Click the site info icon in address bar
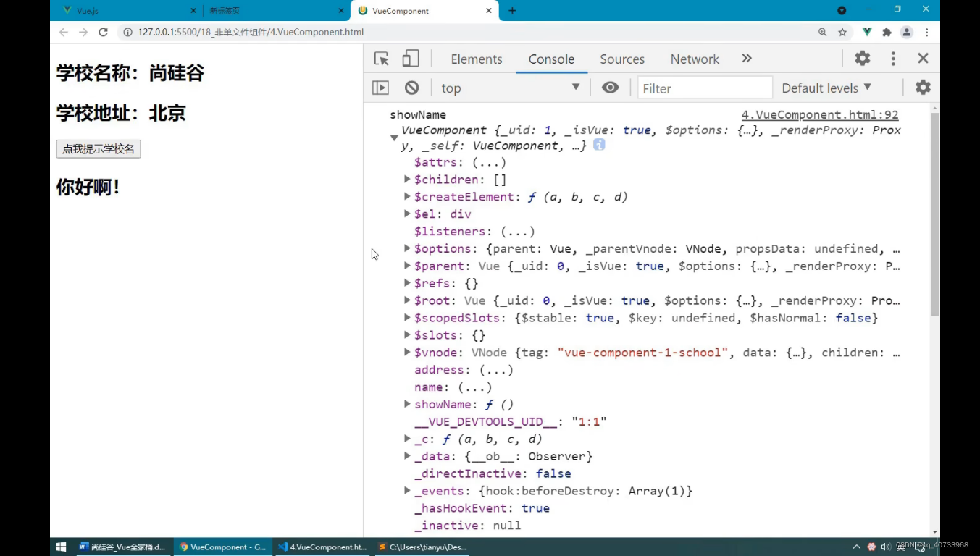Screen dimensions: 980x556 click(x=128, y=32)
